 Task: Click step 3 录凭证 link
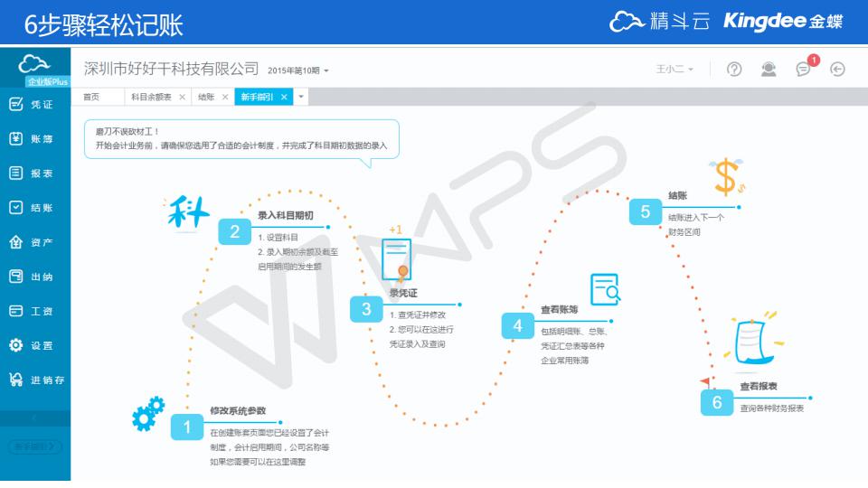click(403, 293)
